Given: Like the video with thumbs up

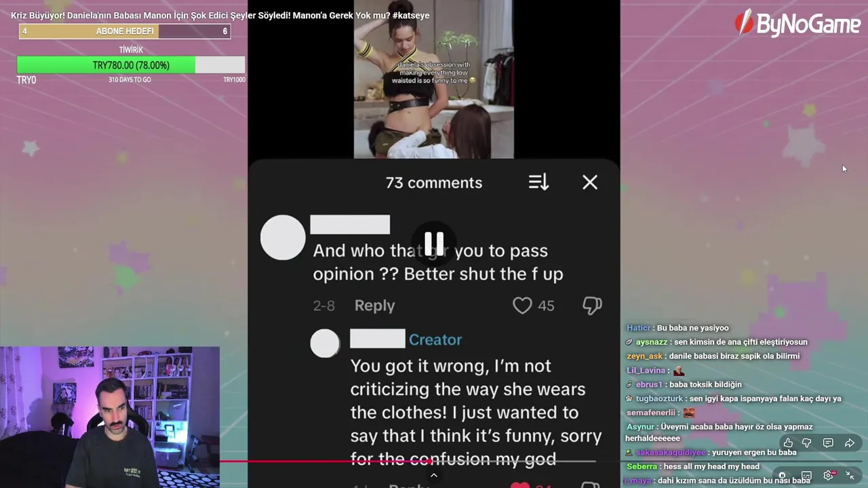Looking at the screenshot, I should click(x=788, y=443).
